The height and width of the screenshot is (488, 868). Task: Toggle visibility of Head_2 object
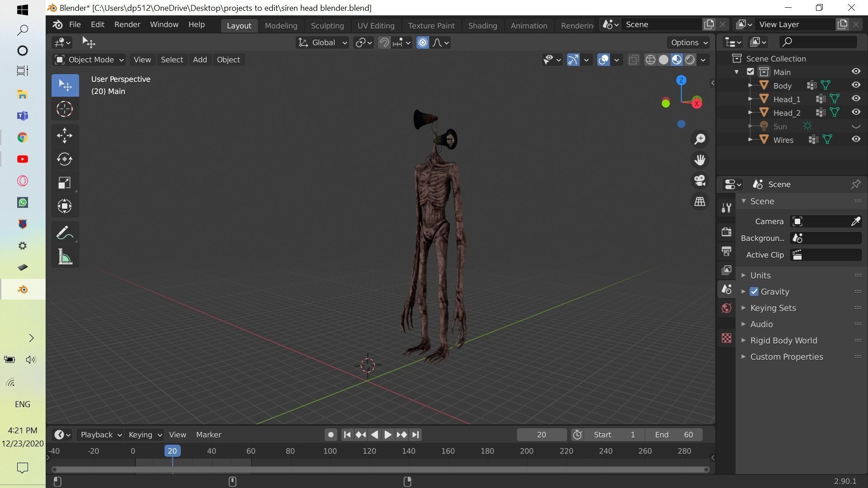[x=856, y=112]
